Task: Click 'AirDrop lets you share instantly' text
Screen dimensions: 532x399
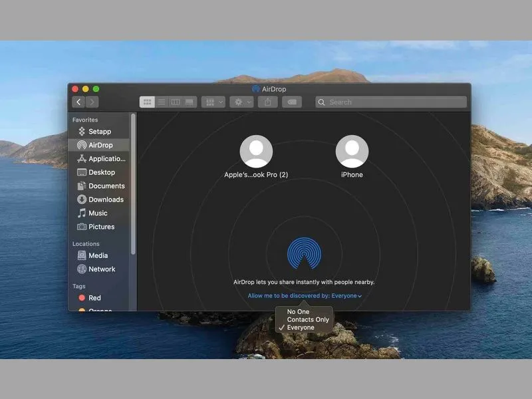Action: [x=304, y=282]
